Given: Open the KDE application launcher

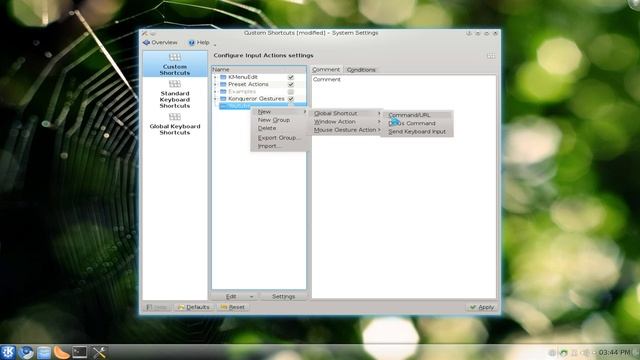Looking at the screenshot, I should (8, 352).
